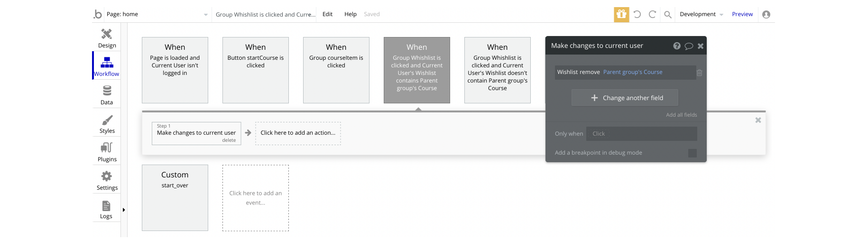Click the search magnifier icon
Screen dimensions: 868x240
pos(667,15)
